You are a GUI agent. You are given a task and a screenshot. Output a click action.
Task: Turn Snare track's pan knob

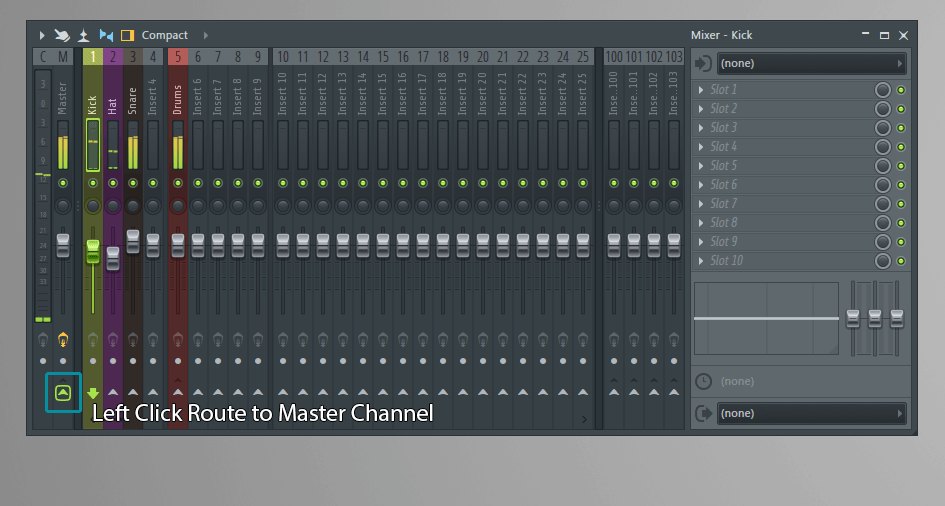pos(133,206)
